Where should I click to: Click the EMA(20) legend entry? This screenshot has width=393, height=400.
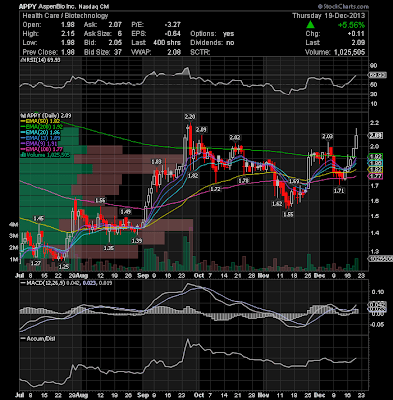(40, 132)
